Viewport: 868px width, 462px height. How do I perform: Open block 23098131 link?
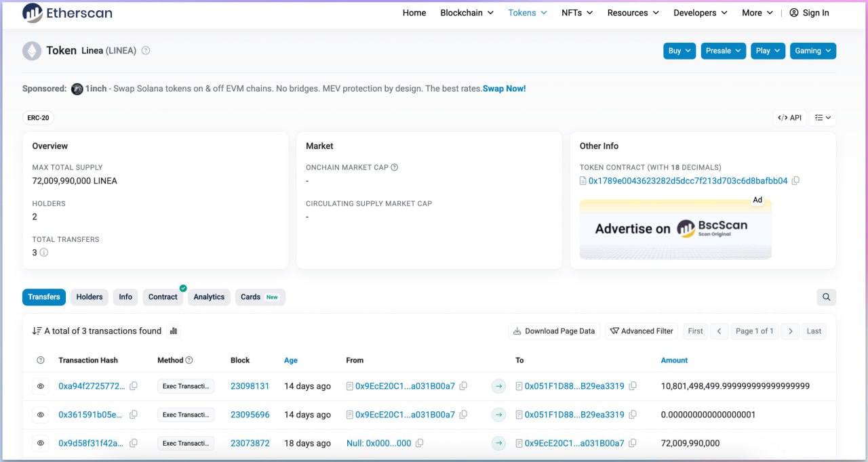[x=250, y=386]
